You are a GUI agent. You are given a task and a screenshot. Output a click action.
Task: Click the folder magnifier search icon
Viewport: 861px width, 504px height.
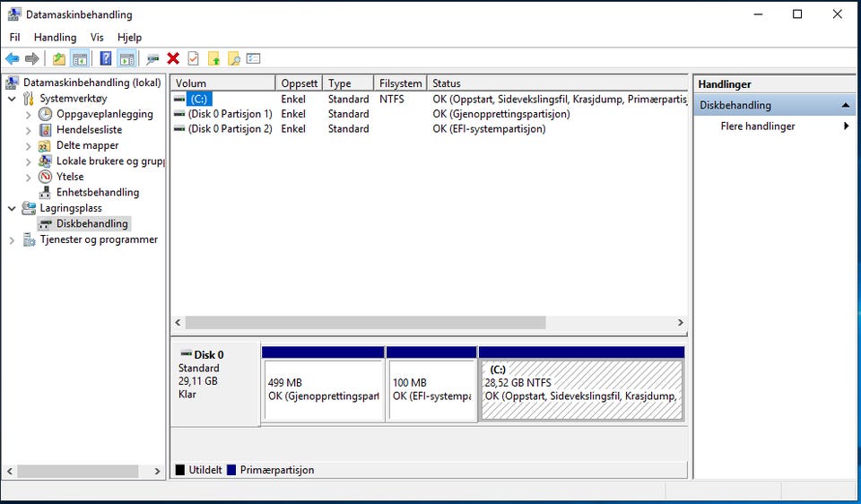click(x=233, y=59)
